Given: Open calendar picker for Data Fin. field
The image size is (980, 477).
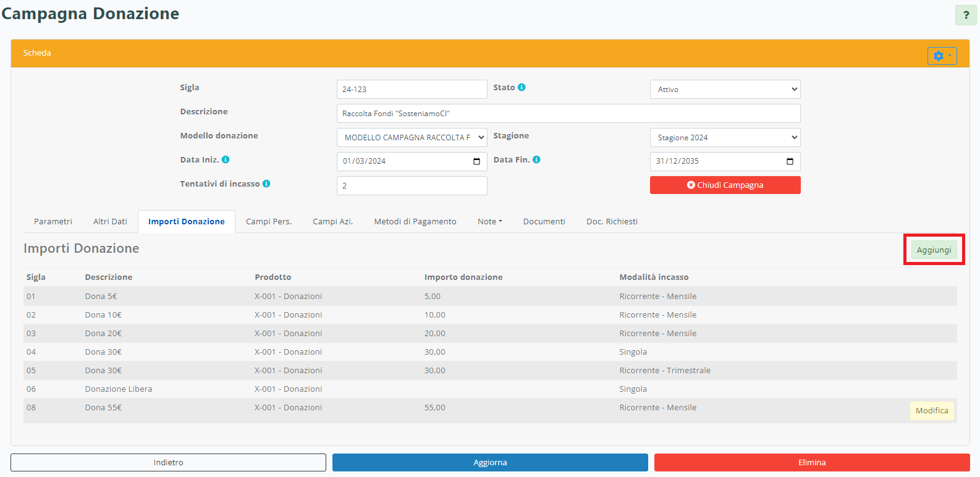Looking at the screenshot, I should (790, 161).
